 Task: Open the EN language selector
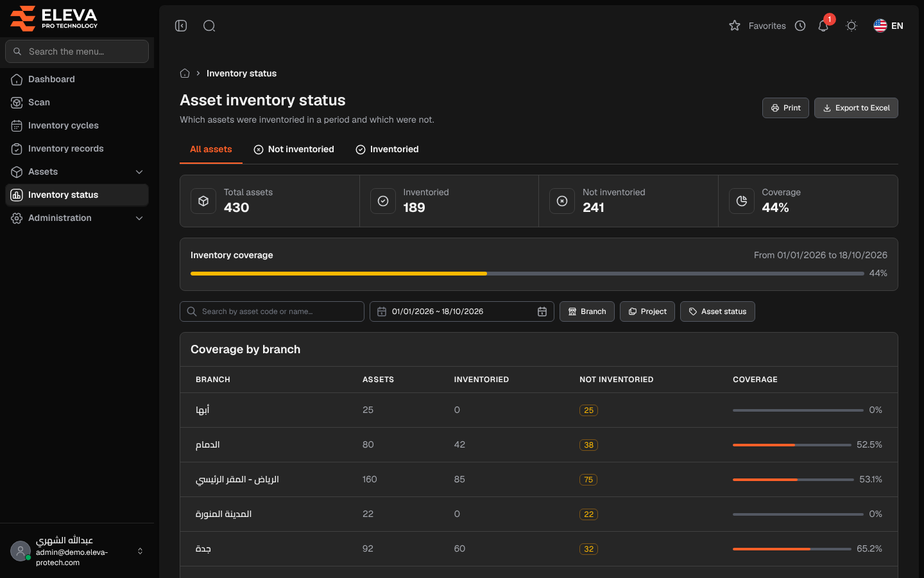[x=888, y=26]
